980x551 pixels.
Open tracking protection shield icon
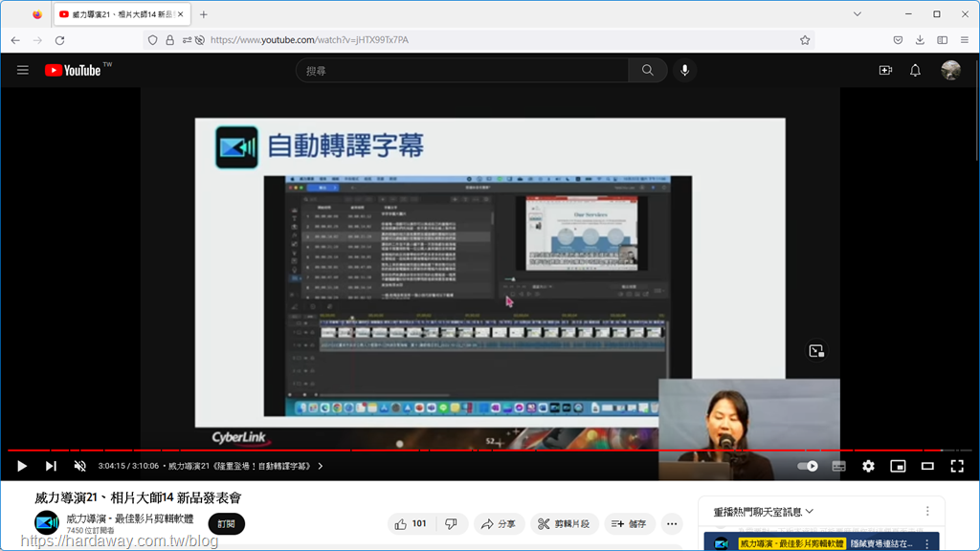pyautogui.click(x=153, y=40)
